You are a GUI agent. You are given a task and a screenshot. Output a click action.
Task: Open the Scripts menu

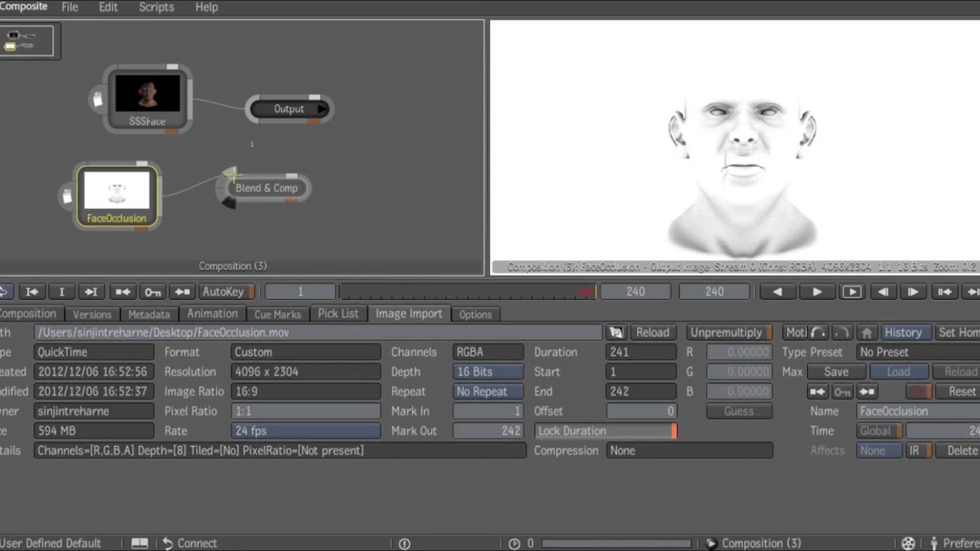pyautogui.click(x=156, y=7)
